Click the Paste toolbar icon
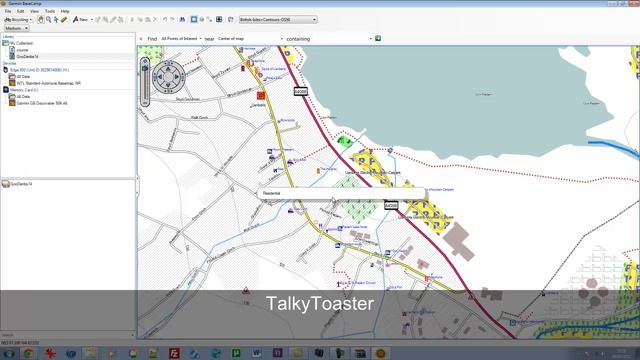Viewport: 640px width, 360px height. tap(147, 20)
